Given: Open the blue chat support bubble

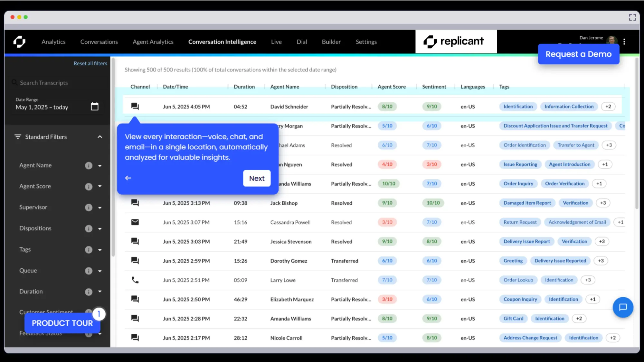Looking at the screenshot, I should (623, 307).
